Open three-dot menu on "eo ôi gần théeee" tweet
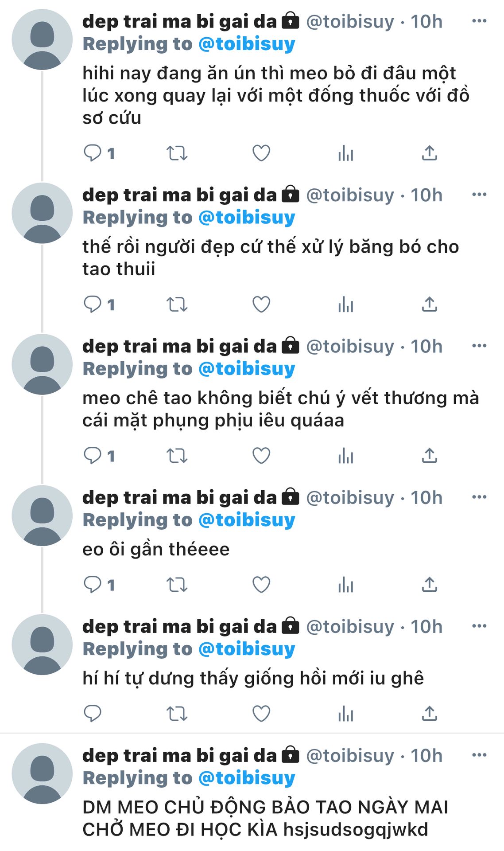 [x=479, y=497]
